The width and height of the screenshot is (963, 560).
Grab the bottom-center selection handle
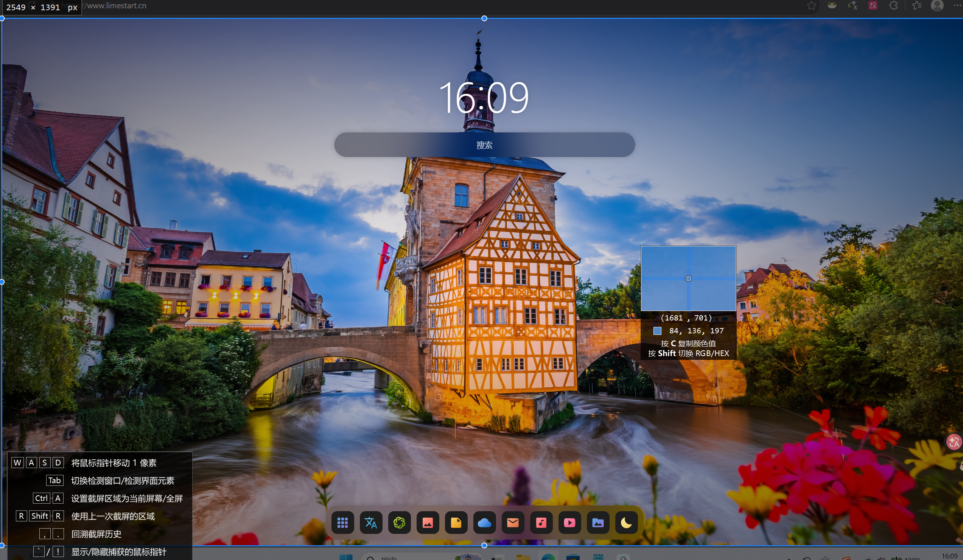pyautogui.click(x=484, y=546)
